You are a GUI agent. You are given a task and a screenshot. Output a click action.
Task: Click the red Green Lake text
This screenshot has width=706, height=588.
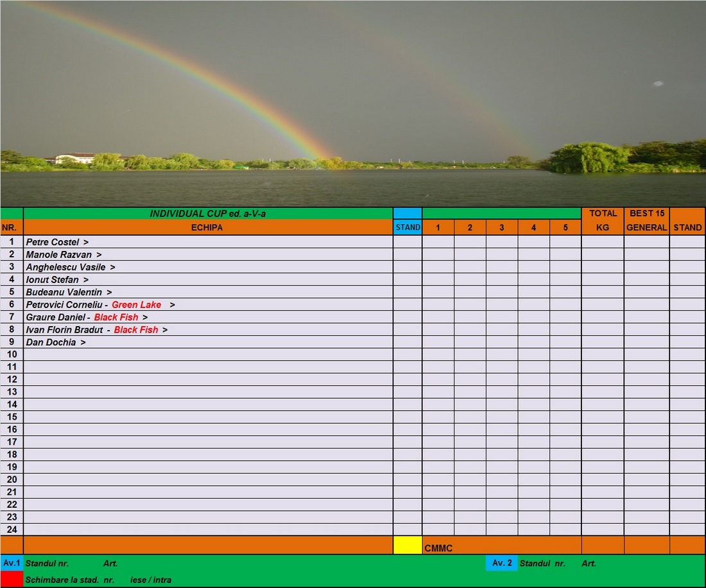[x=136, y=305]
